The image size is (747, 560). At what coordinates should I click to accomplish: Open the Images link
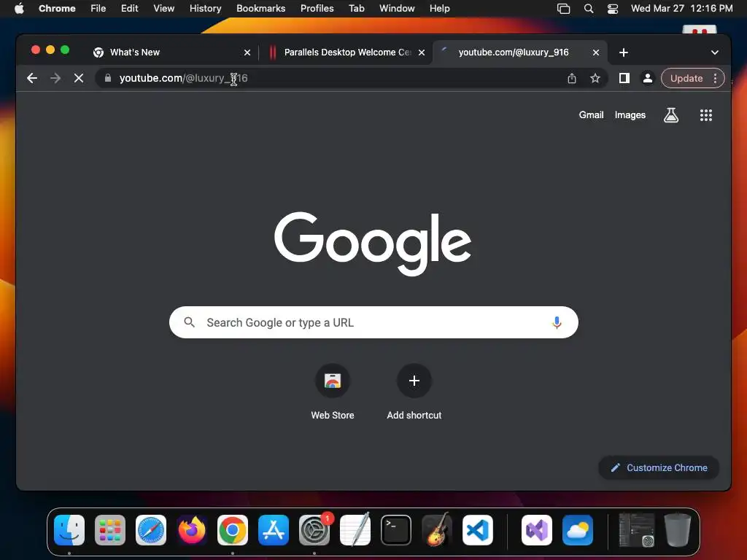[x=630, y=114]
